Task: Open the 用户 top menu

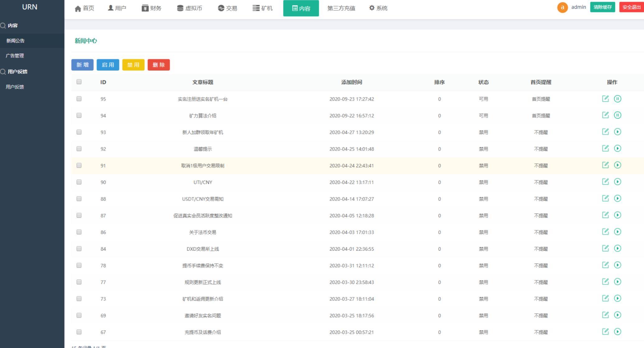Action: 117,8
